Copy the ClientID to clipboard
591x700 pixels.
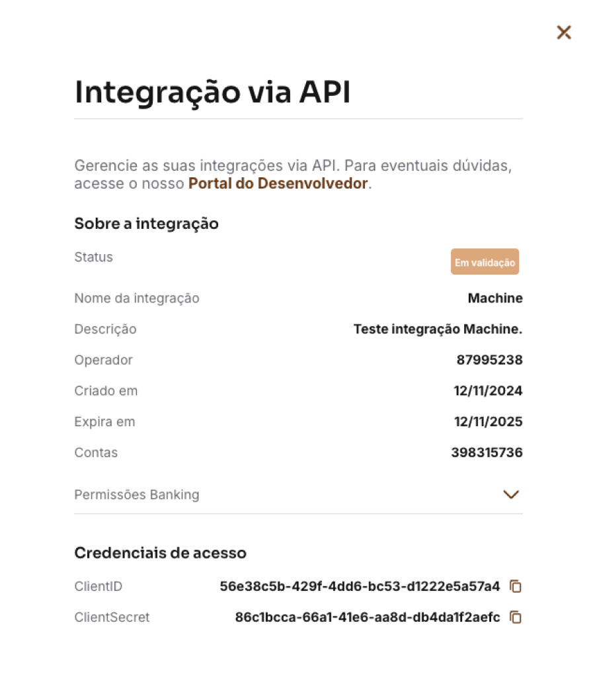(x=516, y=586)
